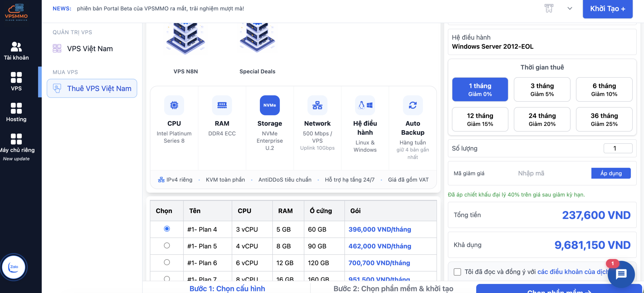Click the Chọn phần mềm button
This screenshot has height=293, width=644.
coord(559,289)
